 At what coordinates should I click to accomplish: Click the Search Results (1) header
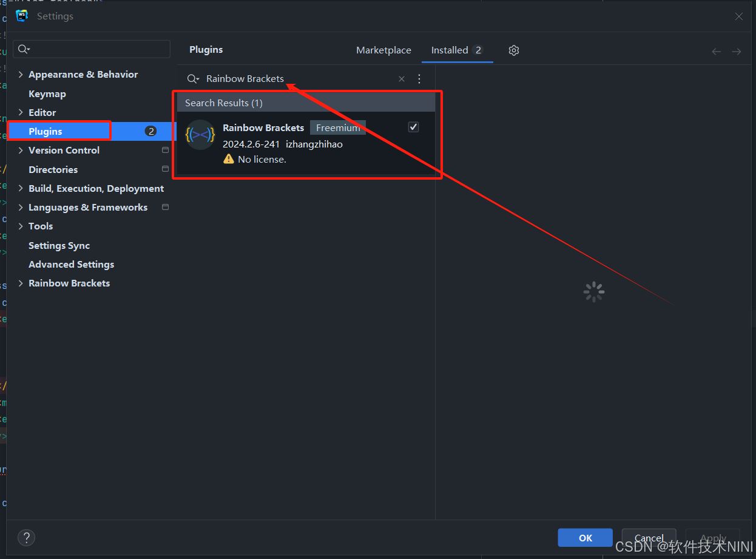tap(306, 103)
